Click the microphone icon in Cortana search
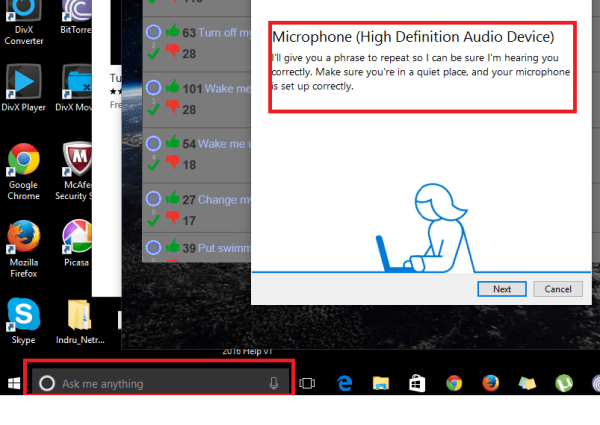The height and width of the screenshot is (425, 600). coord(274,383)
